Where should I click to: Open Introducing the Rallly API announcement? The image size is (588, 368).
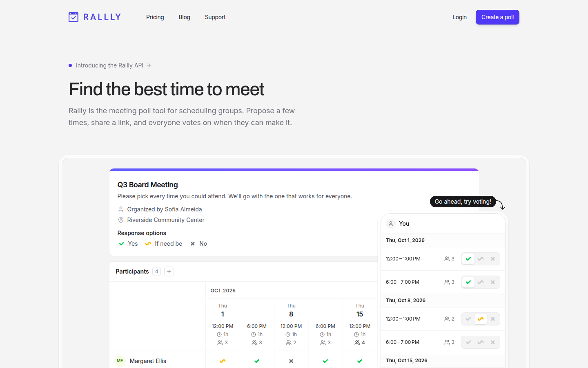pos(109,65)
